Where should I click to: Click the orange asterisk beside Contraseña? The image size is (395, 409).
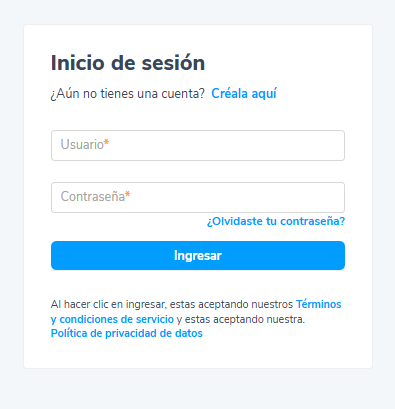pos(127,195)
